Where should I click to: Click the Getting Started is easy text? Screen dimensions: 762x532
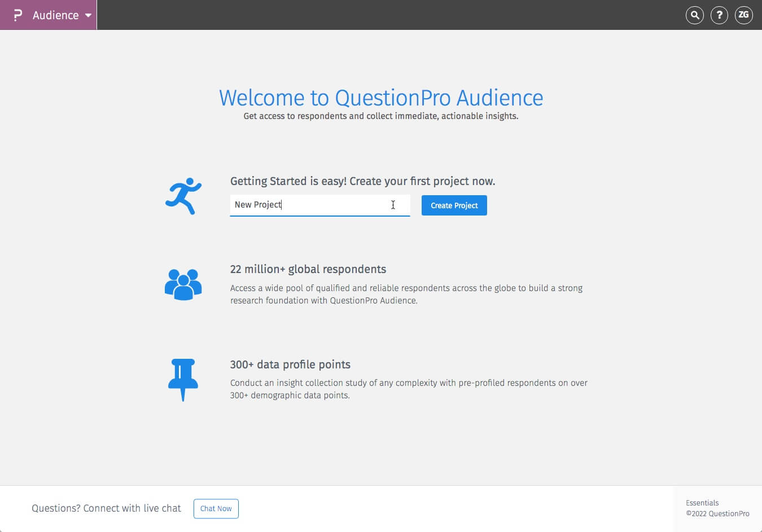(x=362, y=181)
